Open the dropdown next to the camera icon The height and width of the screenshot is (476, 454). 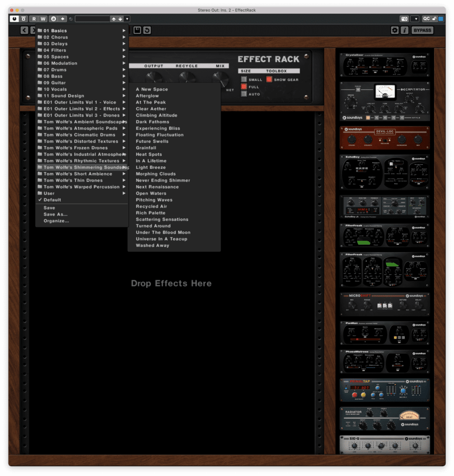click(415, 19)
